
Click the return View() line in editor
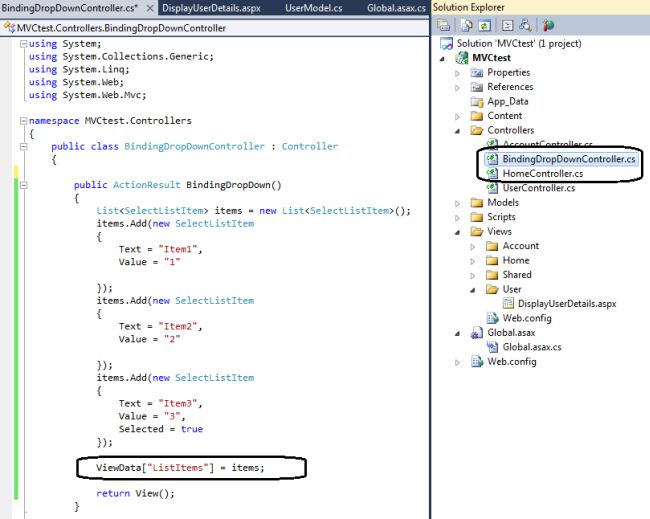[x=135, y=493]
